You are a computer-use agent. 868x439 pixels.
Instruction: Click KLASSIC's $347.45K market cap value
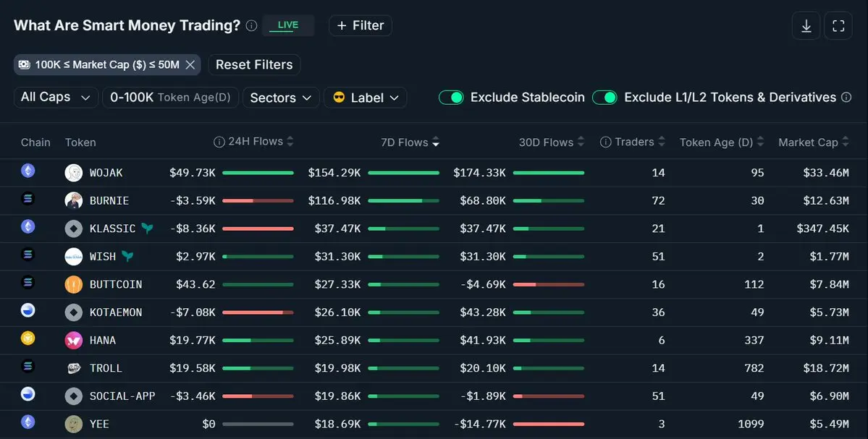coord(822,229)
